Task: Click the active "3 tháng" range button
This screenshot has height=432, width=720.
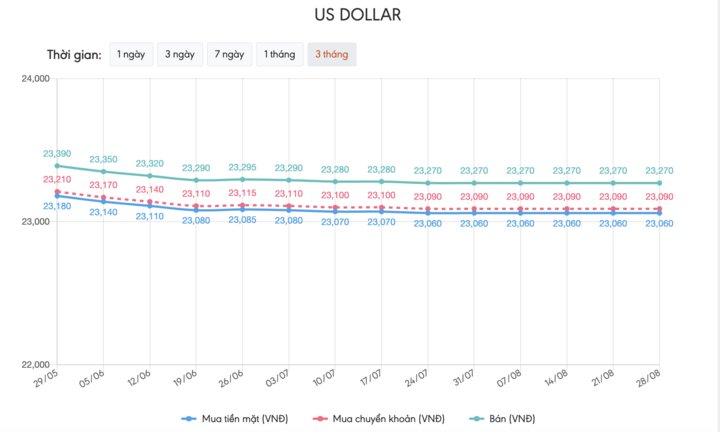Action: 331,55
